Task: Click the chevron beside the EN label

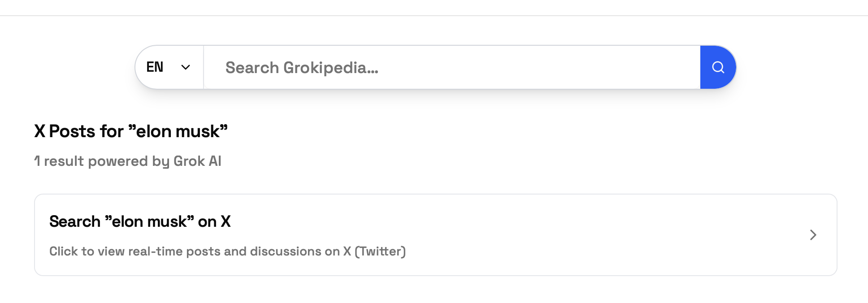Action: pyautogui.click(x=186, y=67)
